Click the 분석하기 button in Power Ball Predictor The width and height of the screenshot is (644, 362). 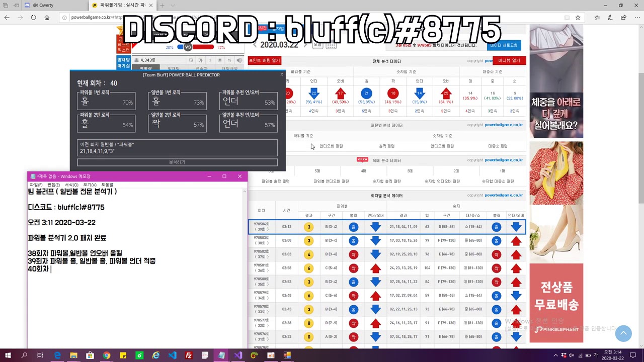177,162
